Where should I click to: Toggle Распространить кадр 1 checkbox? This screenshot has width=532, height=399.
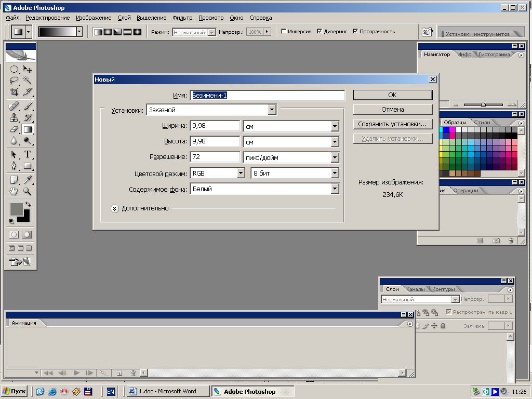click(x=449, y=312)
